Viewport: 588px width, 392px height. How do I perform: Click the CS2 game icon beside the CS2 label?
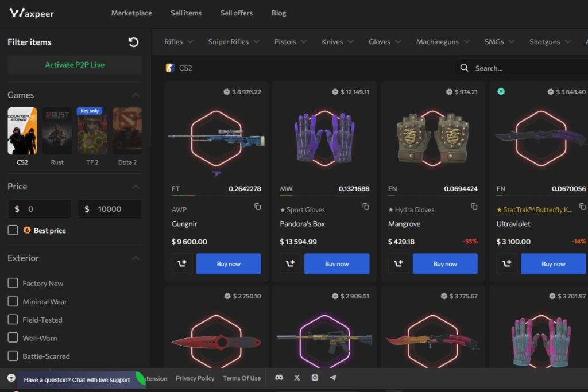point(170,68)
